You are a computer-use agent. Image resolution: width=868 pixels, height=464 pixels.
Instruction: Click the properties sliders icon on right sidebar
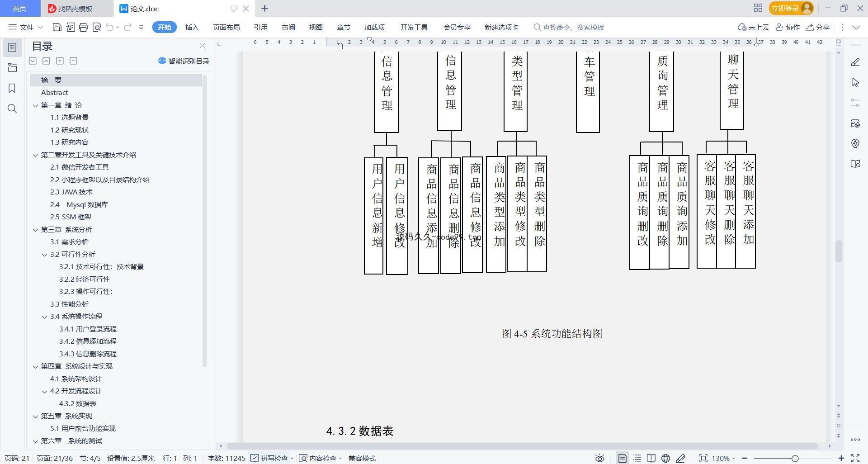point(855,103)
